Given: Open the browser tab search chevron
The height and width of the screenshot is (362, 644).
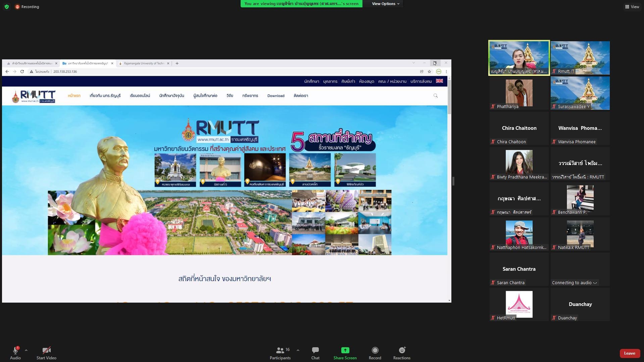Looking at the screenshot, I should point(413,63).
